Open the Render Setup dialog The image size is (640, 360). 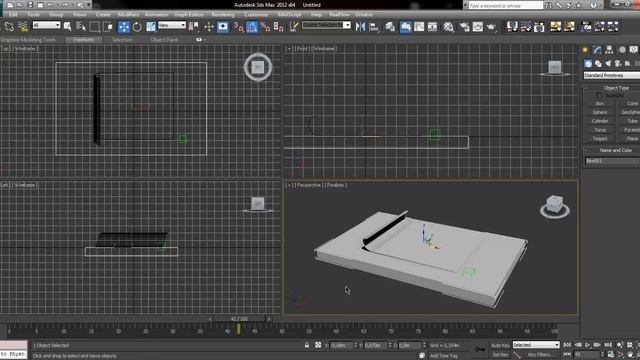click(464, 27)
